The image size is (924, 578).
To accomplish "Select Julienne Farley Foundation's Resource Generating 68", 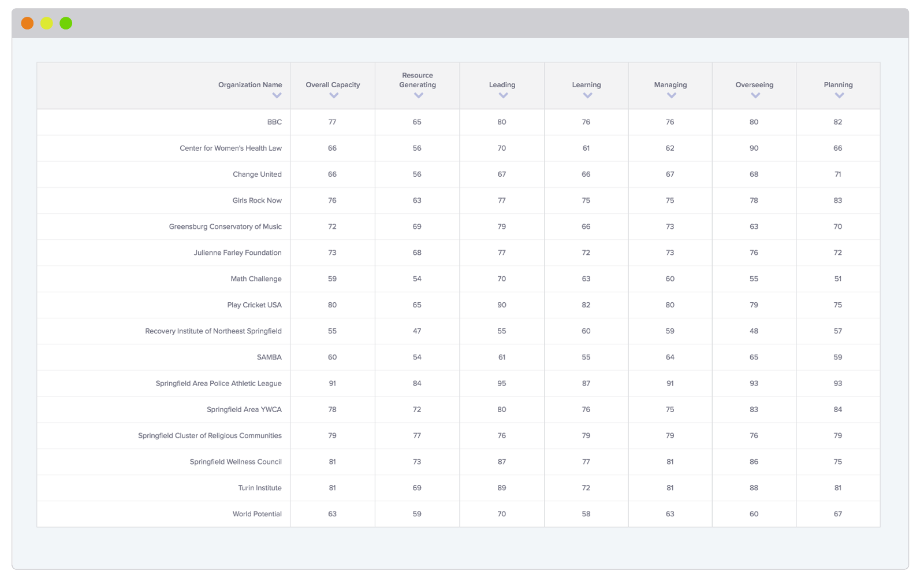I will pos(417,253).
